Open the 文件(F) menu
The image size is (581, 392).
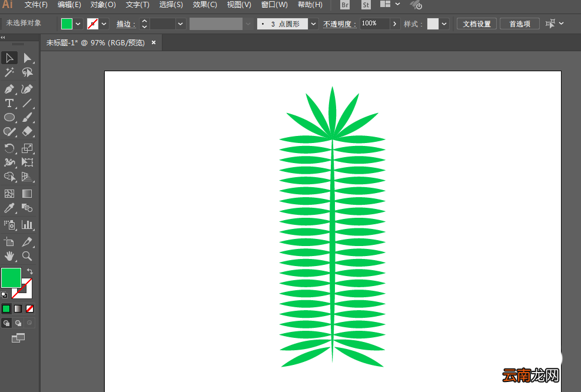[x=36, y=5]
